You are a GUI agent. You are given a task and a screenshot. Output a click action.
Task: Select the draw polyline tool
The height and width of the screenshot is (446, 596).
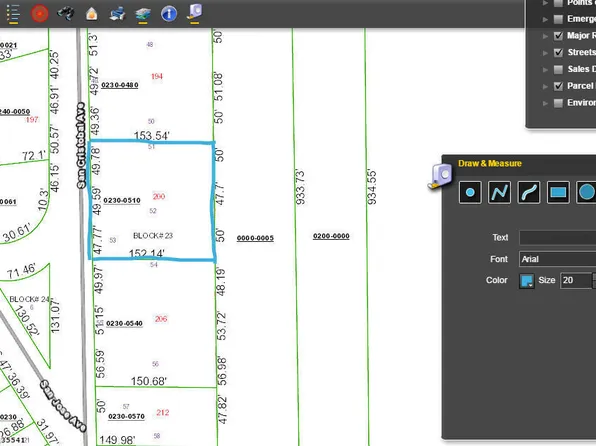tap(499, 192)
